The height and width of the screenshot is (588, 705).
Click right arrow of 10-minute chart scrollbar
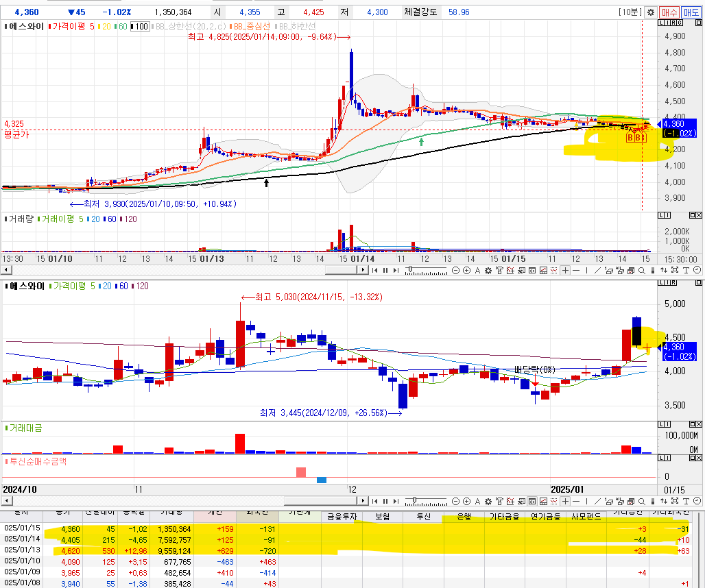pos(363,270)
